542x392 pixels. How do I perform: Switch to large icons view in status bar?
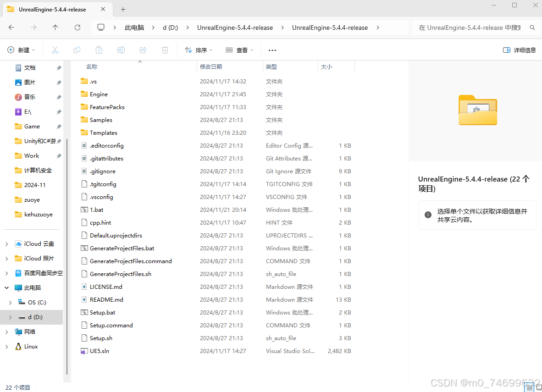click(539, 387)
